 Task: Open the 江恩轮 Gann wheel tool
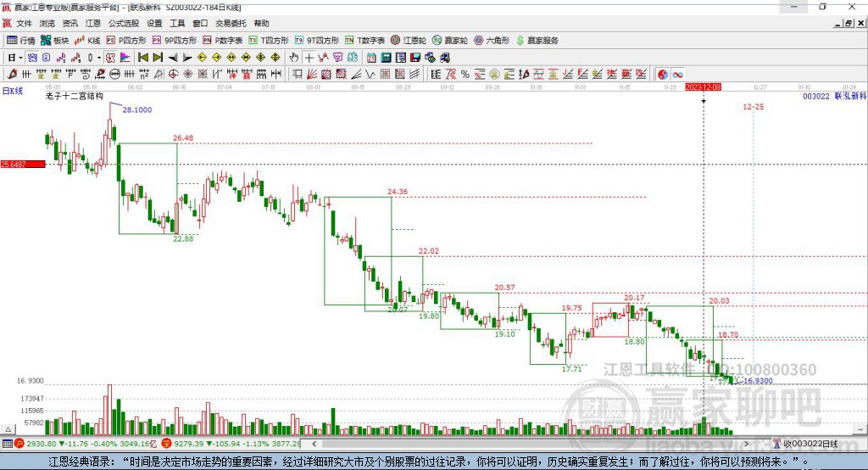click(409, 41)
